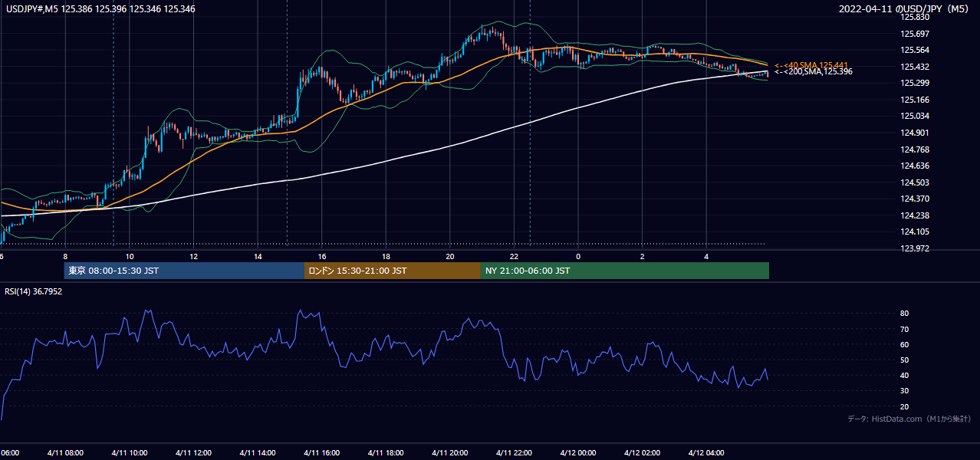The image size is (980, 460).
Task: Click the bottom time label 4/11 18:00
Action: coord(386,452)
